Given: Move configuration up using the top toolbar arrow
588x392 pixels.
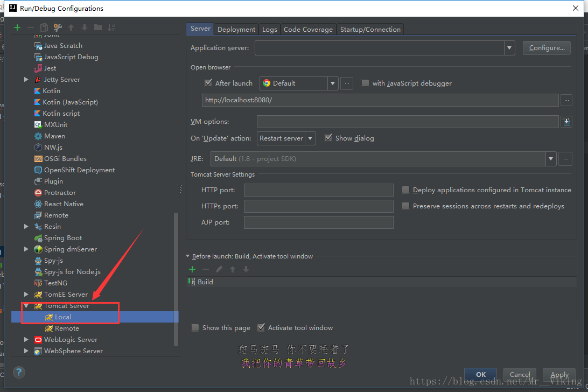Looking at the screenshot, I should (x=71, y=27).
